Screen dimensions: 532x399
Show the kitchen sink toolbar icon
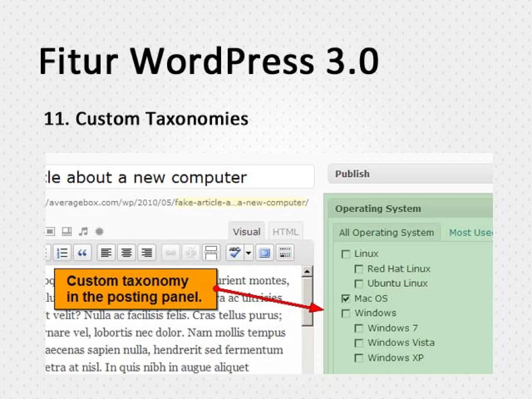[x=285, y=252]
